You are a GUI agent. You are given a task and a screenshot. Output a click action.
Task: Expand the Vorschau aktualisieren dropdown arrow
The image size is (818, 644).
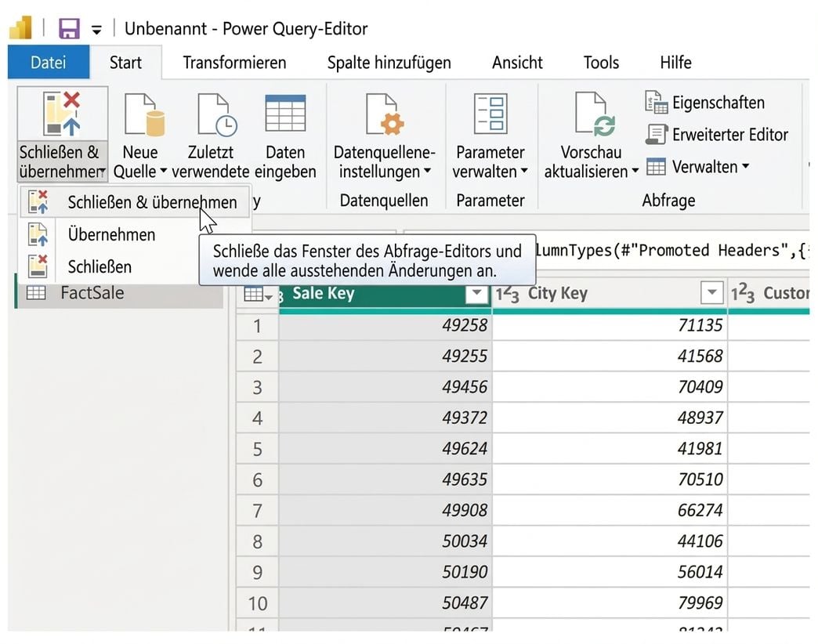pyautogui.click(x=635, y=171)
